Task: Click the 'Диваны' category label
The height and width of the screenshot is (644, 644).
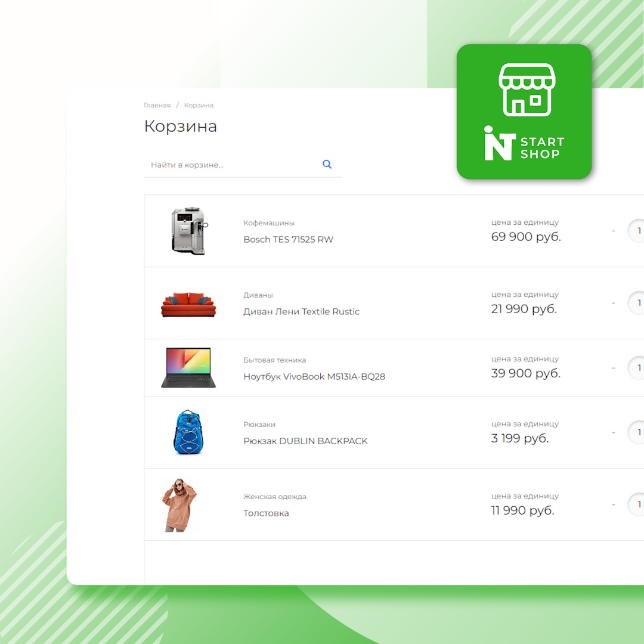Action: tap(258, 295)
